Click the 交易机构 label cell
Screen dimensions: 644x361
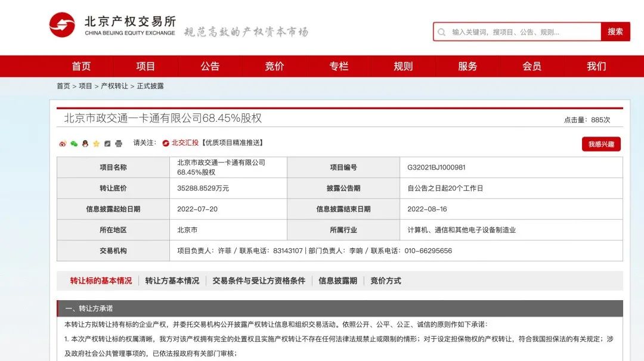pyautogui.click(x=113, y=251)
